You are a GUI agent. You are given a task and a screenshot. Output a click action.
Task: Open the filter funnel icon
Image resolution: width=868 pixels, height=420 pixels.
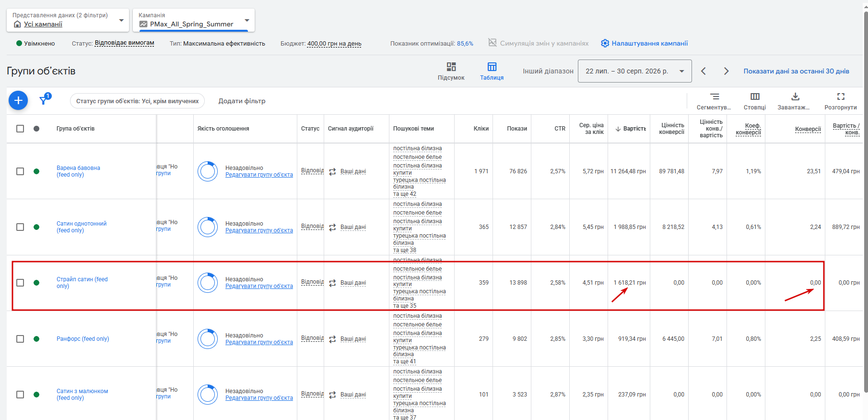45,99
